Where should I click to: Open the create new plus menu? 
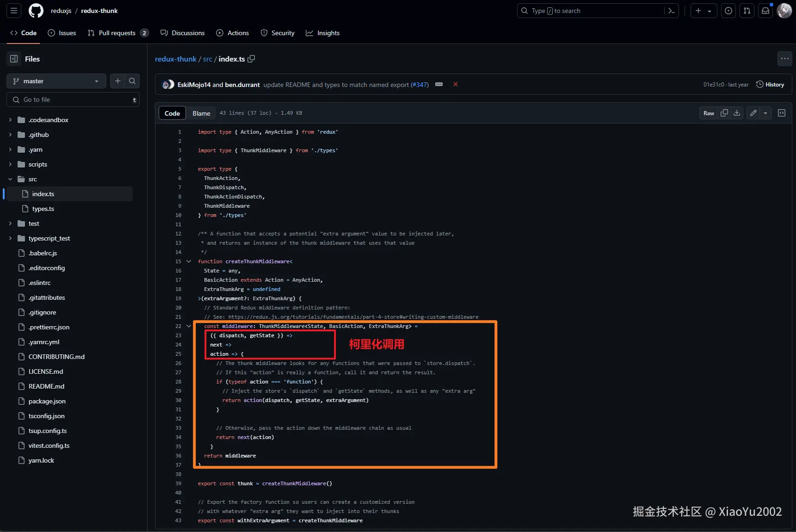(703, 11)
